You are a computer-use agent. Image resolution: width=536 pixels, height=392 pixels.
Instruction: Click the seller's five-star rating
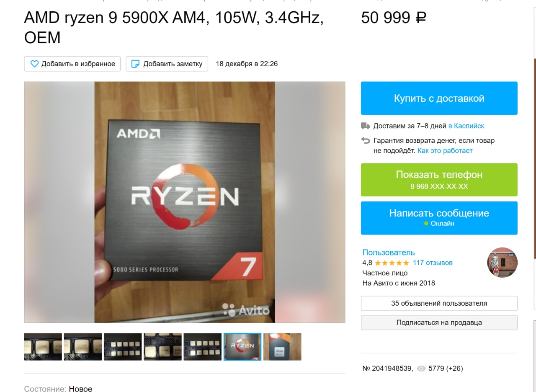(x=392, y=263)
